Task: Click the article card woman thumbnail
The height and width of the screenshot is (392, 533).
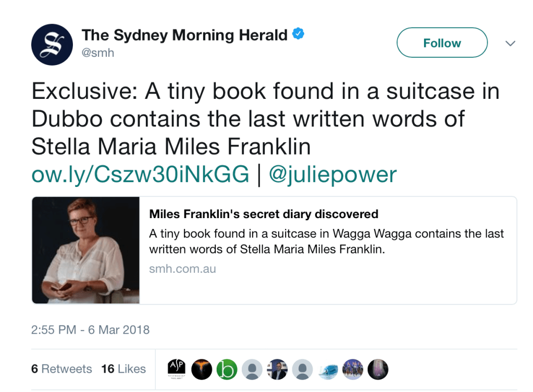Action: click(86, 250)
